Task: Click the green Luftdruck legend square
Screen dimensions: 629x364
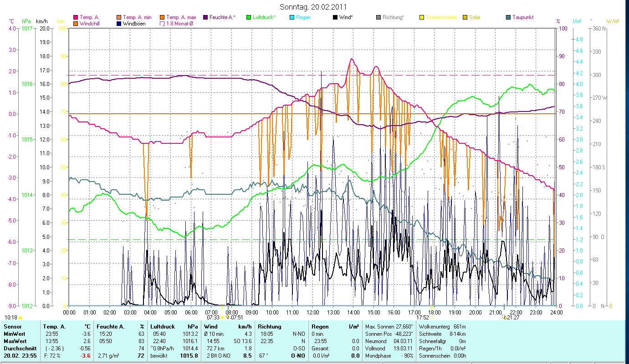Action: (x=249, y=17)
